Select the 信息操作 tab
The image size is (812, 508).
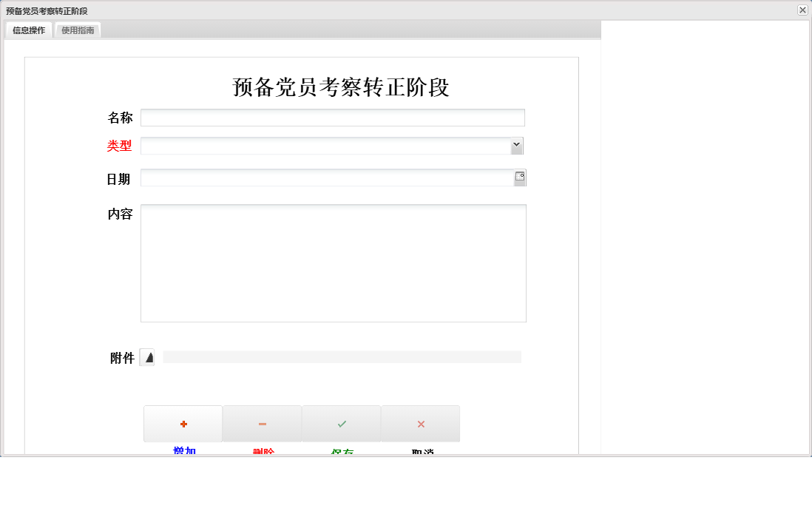coord(29,30)
